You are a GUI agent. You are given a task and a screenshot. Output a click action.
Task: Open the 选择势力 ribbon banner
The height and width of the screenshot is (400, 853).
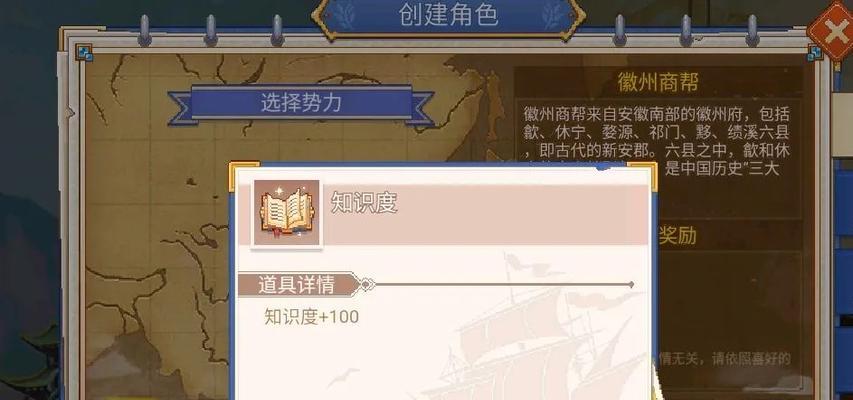point(301,103)
